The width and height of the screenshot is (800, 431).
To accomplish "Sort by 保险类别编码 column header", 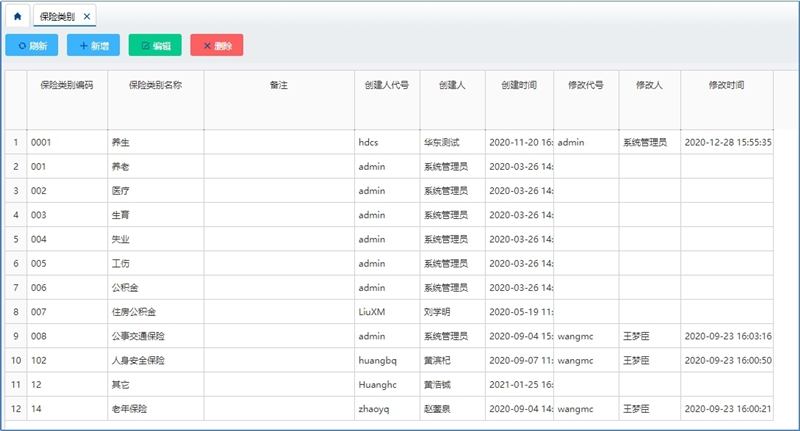I will (x=66, y=86).
